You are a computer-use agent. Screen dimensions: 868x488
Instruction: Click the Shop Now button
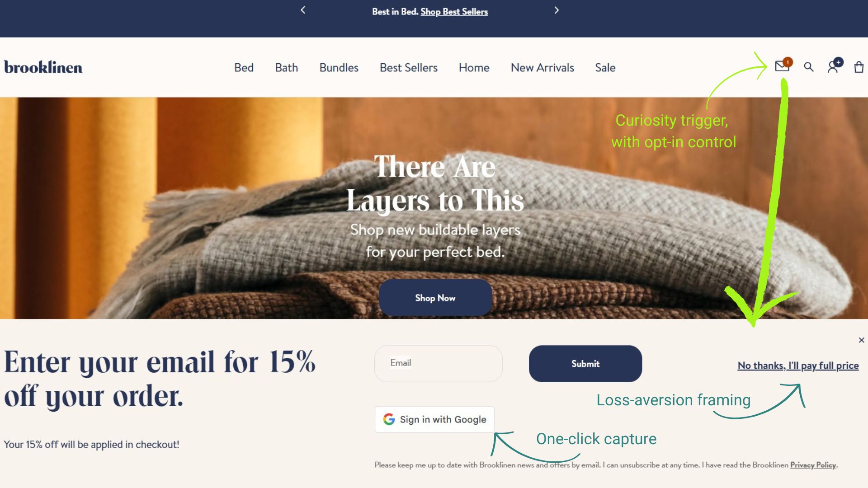pos(435,298)
